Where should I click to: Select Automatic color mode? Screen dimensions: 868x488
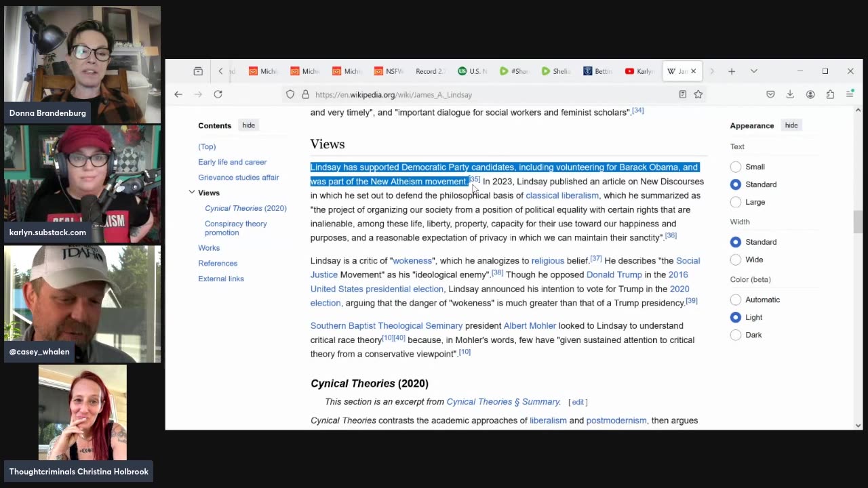click(736, 300)
